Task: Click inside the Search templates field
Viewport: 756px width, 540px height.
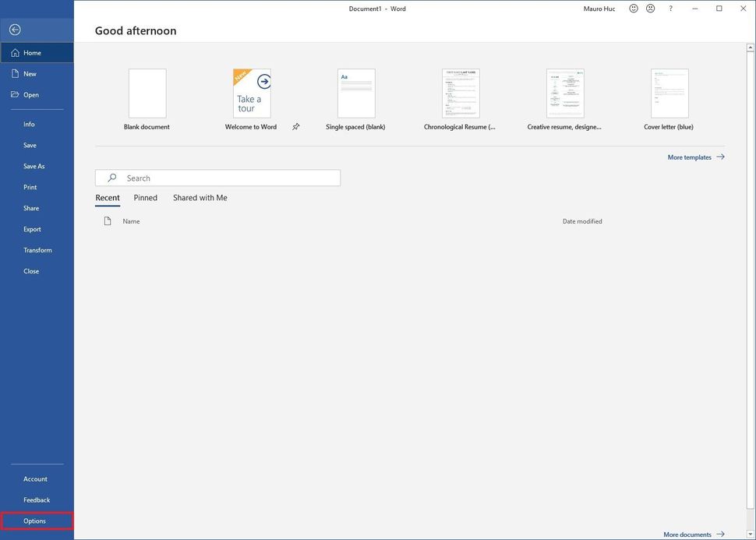Action: click(218, 177)
